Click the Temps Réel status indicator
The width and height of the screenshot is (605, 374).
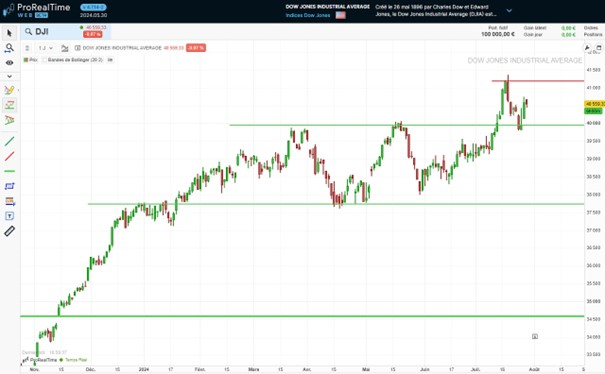tap(73, 360)
